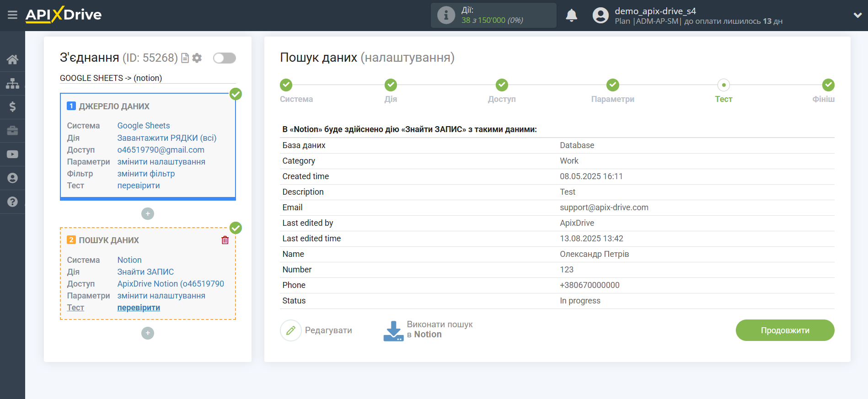868x399 pixels.
Task: Click the 13.08.2025 13:42 value
Action: coord(591,239)
